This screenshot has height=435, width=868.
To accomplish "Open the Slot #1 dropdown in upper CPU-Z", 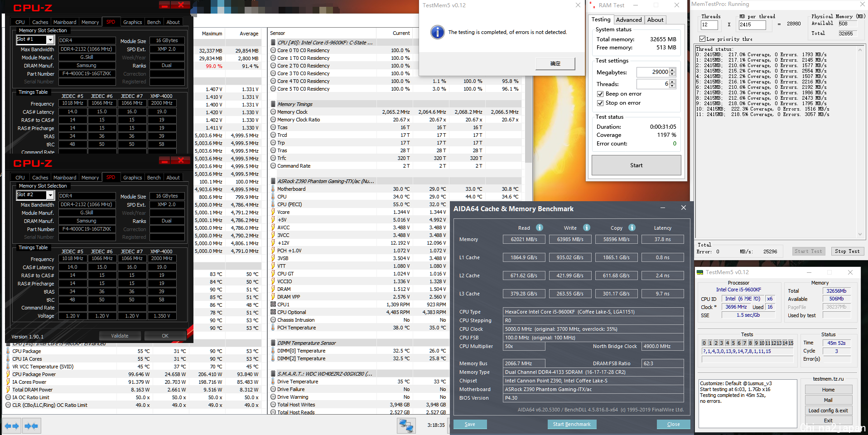I will [x=50, y=40].
